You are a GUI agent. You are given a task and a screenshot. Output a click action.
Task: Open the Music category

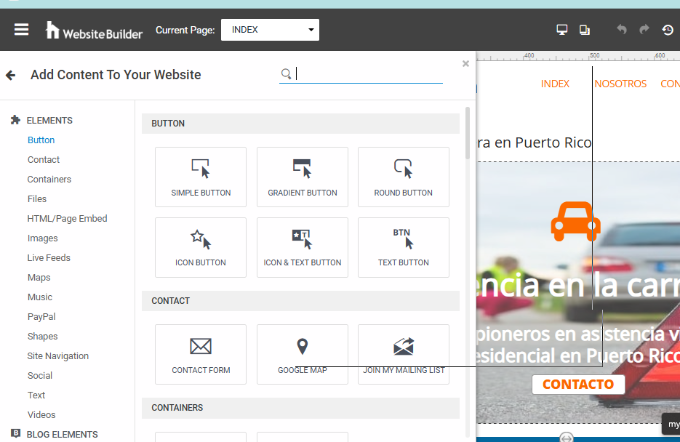39,297
